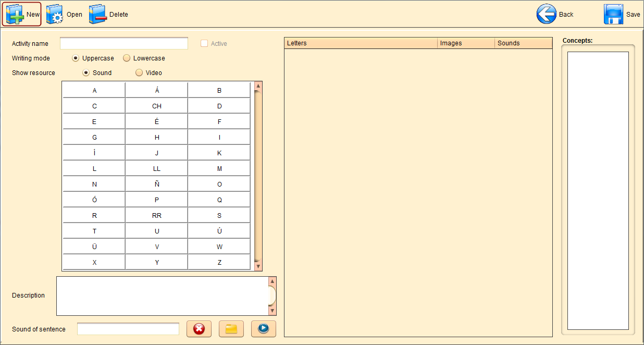Add letter N from the grid
Viewport: 644px width, 345px height.
tap(94, 184)
